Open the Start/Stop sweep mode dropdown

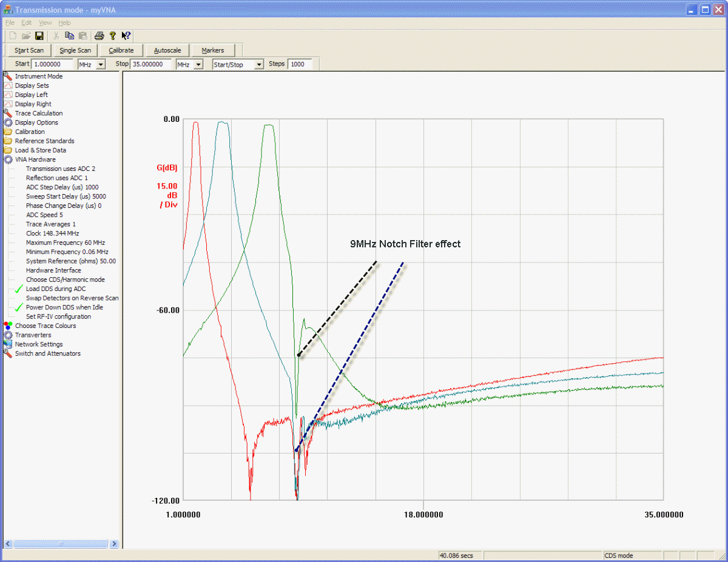[259, 64]
